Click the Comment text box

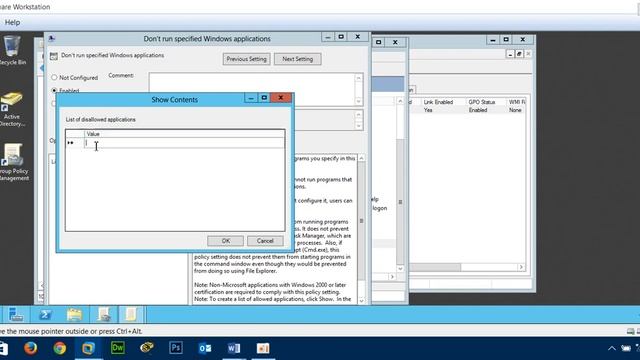coord(252,90)
